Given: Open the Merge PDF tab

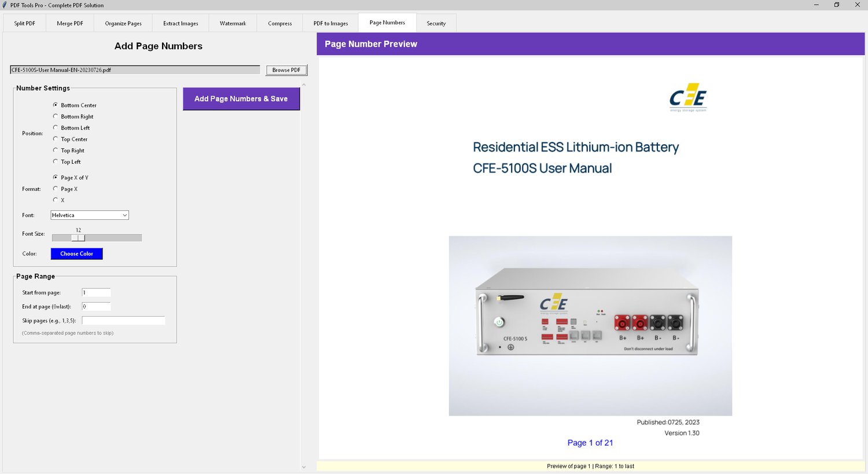Looking at the screenshot, I should coord(70,24).
